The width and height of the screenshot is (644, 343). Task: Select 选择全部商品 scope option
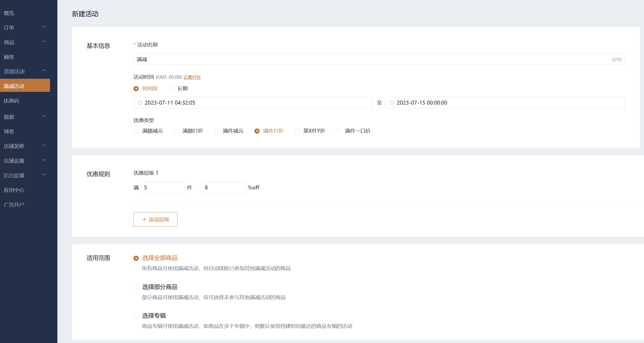tap(136, 258)
